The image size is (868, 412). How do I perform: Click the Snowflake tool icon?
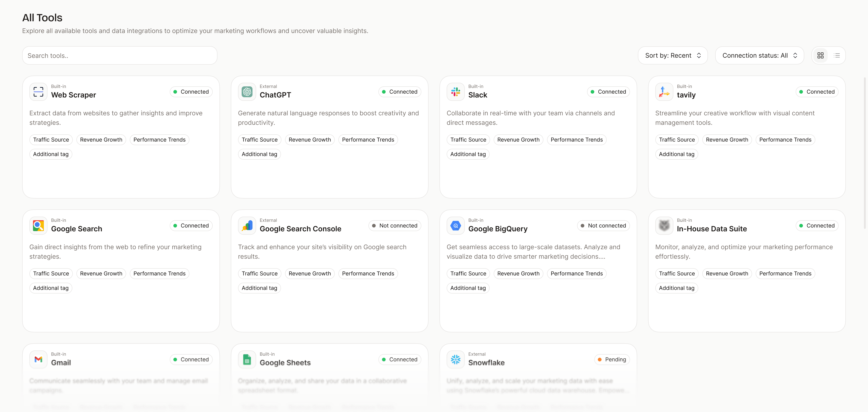[455, 359]
